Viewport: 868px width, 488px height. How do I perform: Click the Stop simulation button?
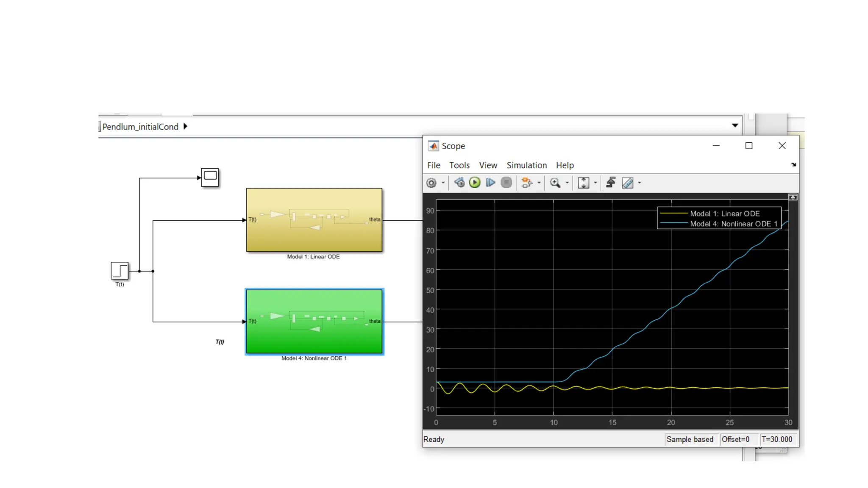pyautogui.click(x=506, y=183)
